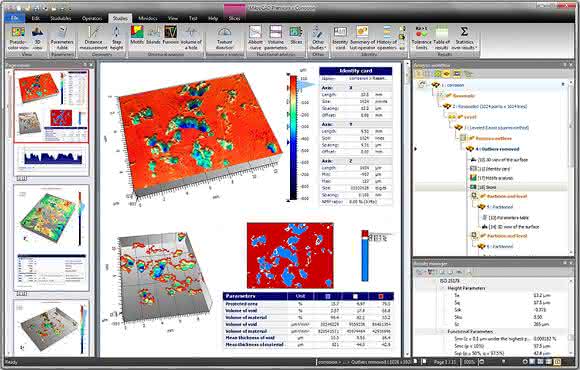
Task: Open the View tab
Action: [173, 18]
